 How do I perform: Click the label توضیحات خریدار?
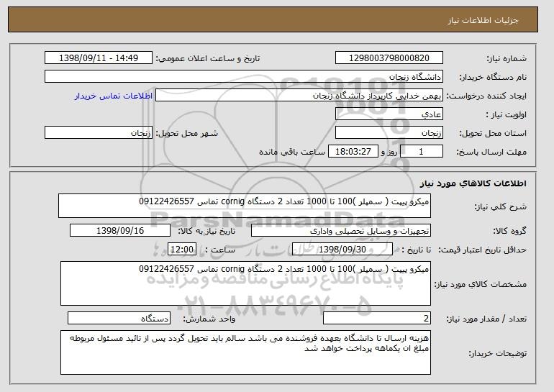point(497,353)
